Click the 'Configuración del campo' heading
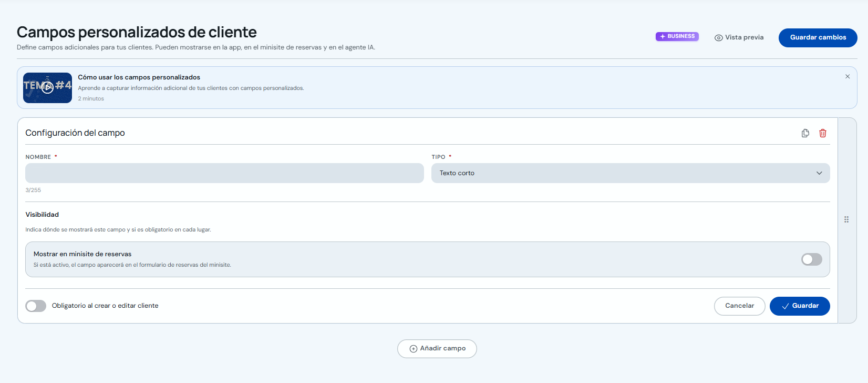The image size is (868, 383). (x=75, y=133)
